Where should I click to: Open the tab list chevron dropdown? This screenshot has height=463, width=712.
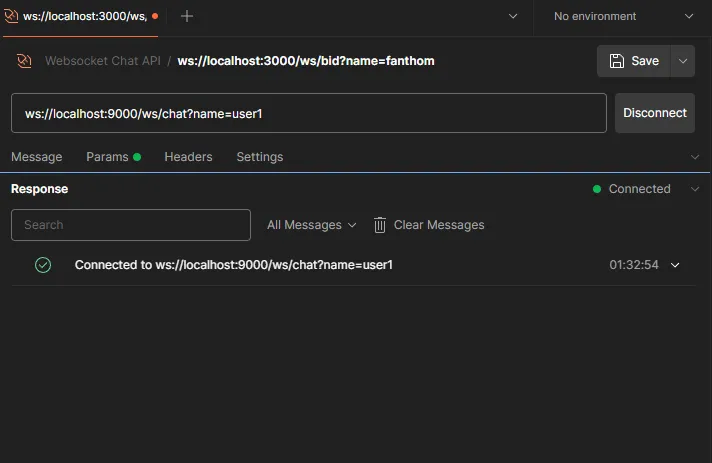(x=513, y=16)
